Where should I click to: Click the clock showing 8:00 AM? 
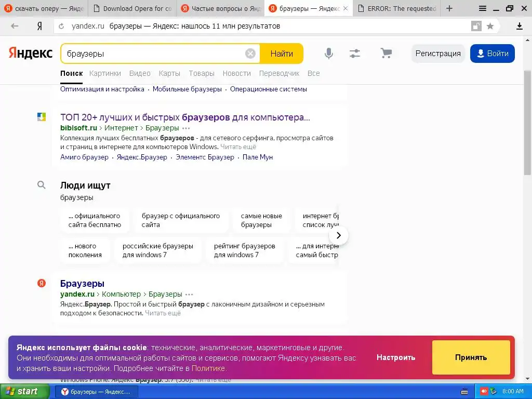click(x=513, y=392)
